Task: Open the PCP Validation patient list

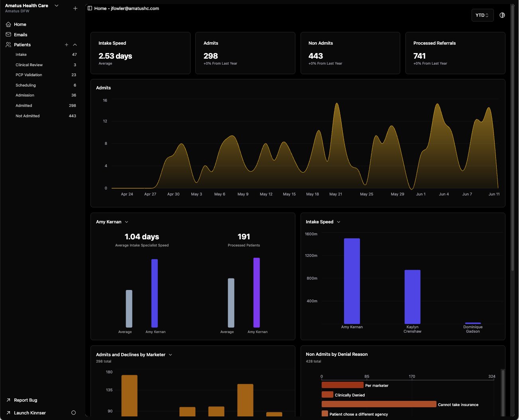Action: 29,75
